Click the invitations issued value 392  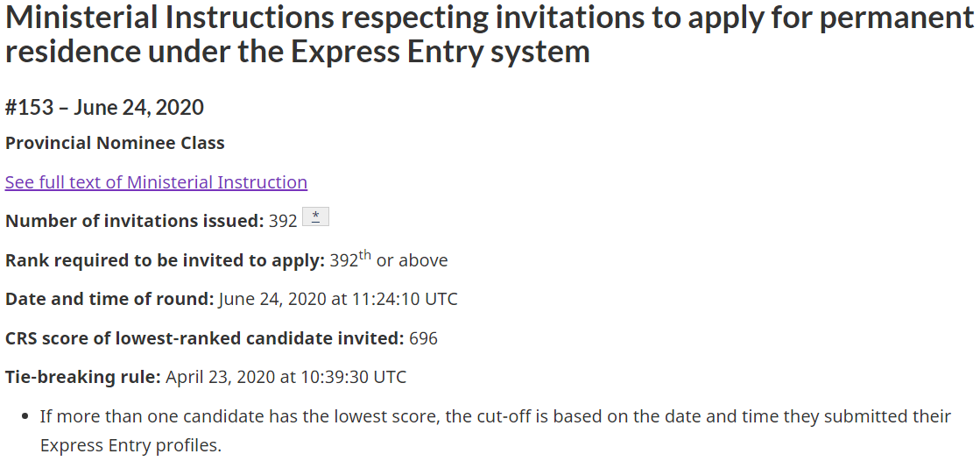(x=283, y=221)
